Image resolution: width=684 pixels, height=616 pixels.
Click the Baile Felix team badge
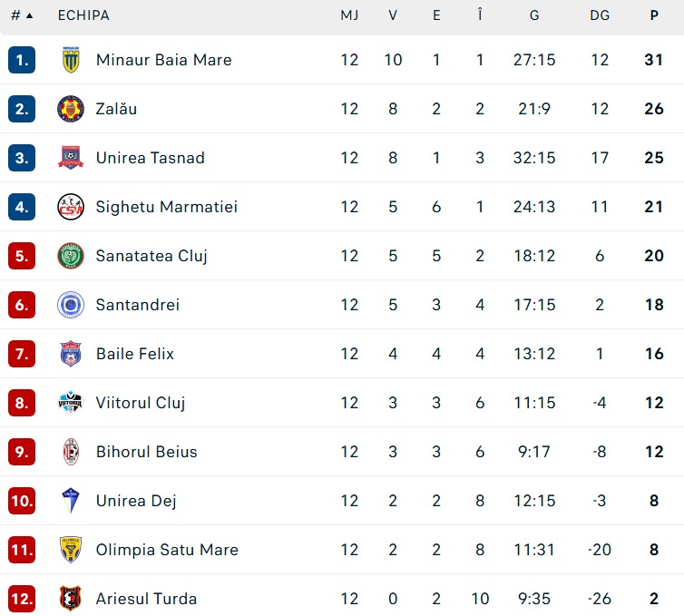(x=71, y=354)
